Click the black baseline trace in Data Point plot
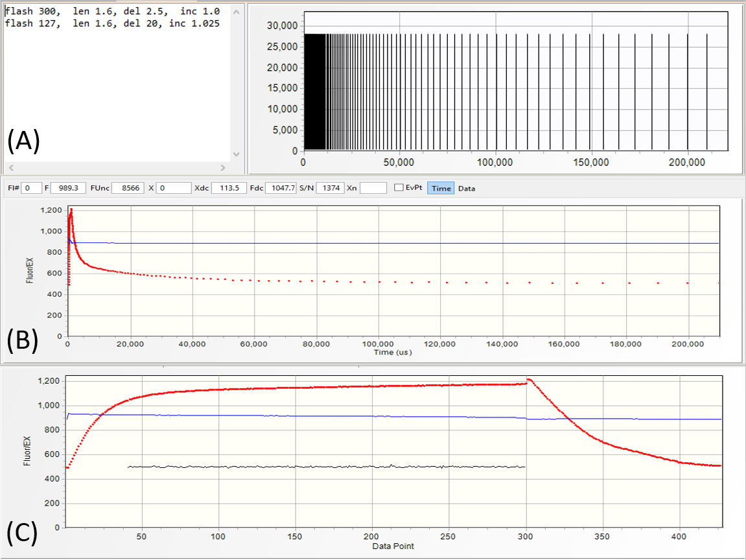Screen dimensions: 746x560 click(324, 467)
